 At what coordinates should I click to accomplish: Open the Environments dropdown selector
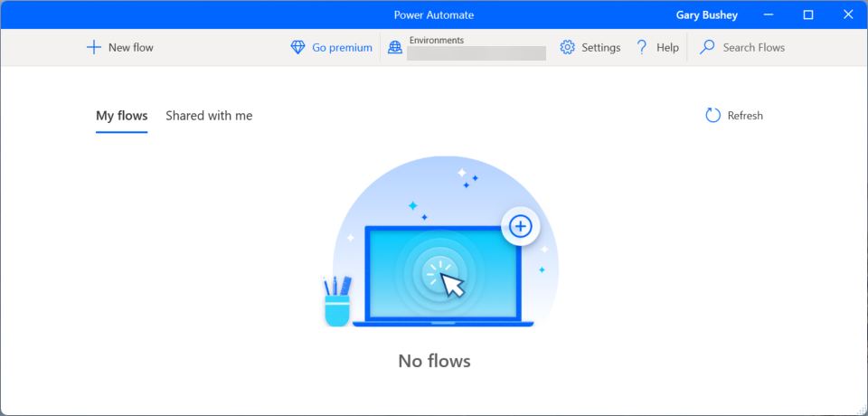click(x=476, y=53)
